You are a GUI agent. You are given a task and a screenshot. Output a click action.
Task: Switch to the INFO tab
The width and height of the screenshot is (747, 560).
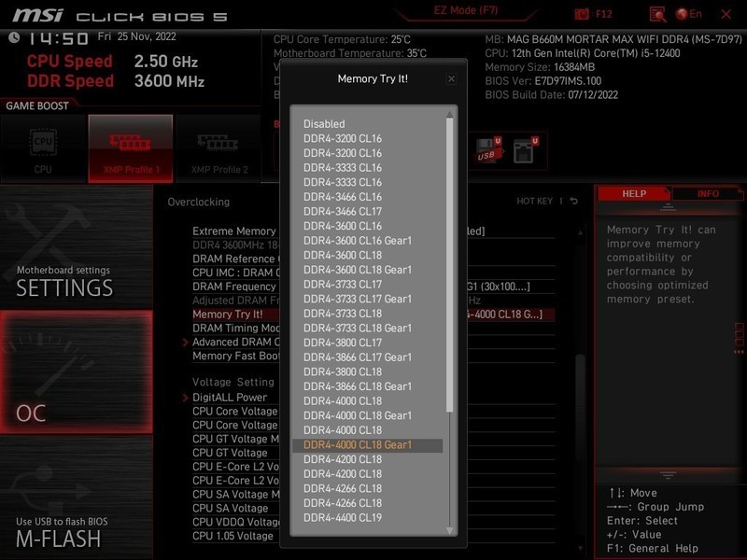(708, 192)
